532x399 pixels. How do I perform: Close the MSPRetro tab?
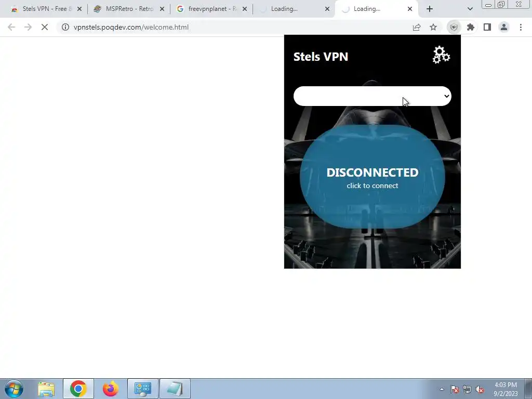(x=162, y=9)
